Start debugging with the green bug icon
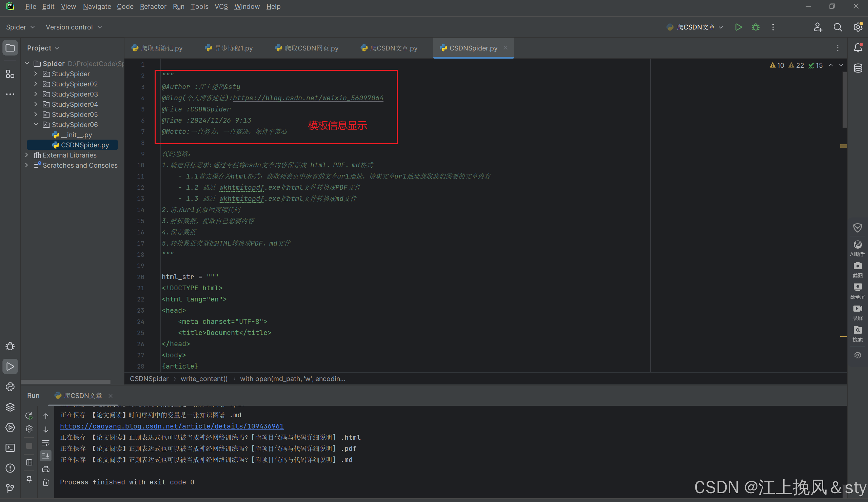The height and width of the screenshot is (502, 868). [x=756, y=27]
